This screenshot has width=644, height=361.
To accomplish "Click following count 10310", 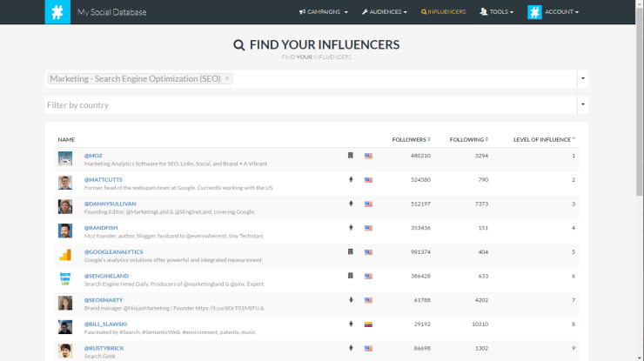I will click(480, 324).
